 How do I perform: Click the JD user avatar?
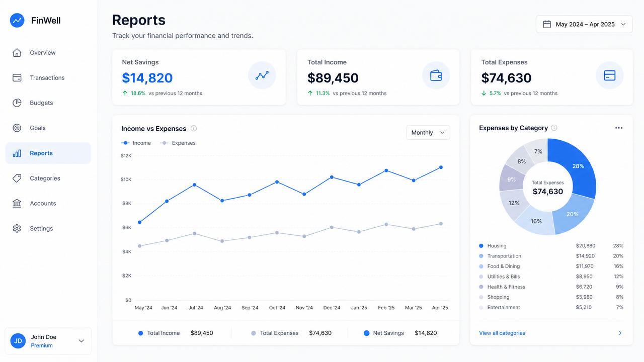tap(18, 341)
